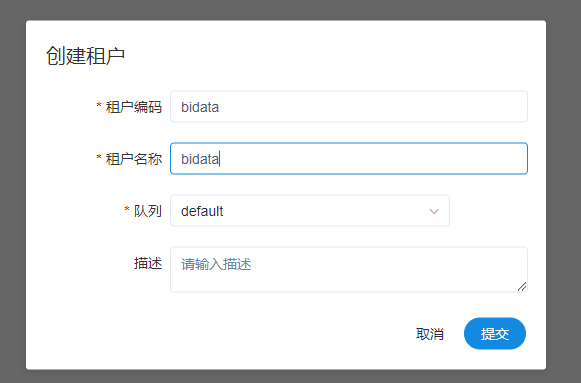Click the dropdown chevron in the 队列 selector
The width and height of the screenshot is (581, 383).
tap(434, 211)
